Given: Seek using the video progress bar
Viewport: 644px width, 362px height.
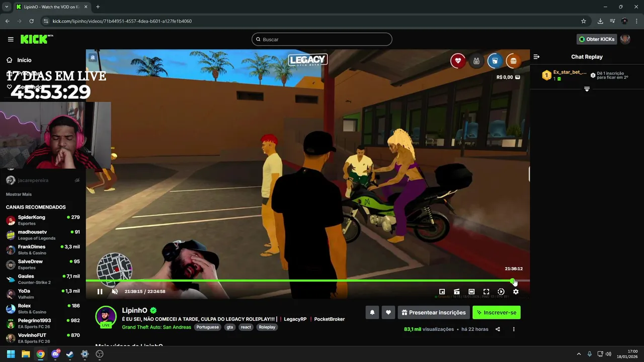Looking at the screenshot, I should [x=307, y=281].
